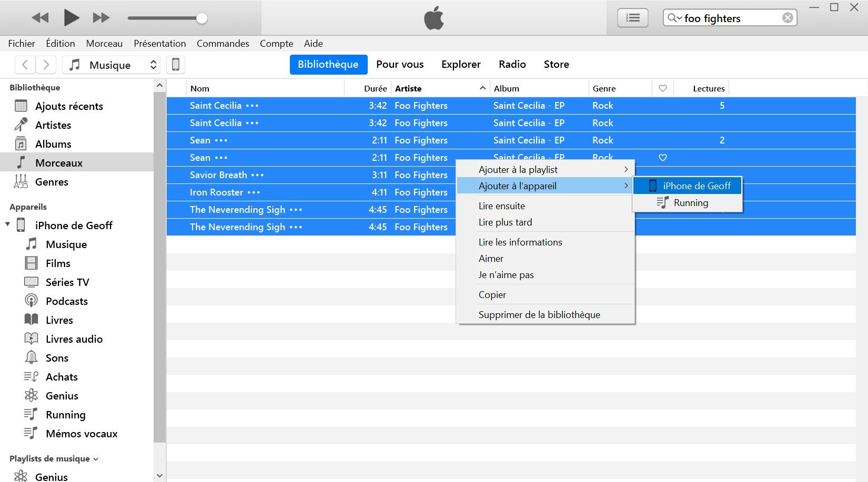
Task: Open the Édition menu
Action: (60, 44)
